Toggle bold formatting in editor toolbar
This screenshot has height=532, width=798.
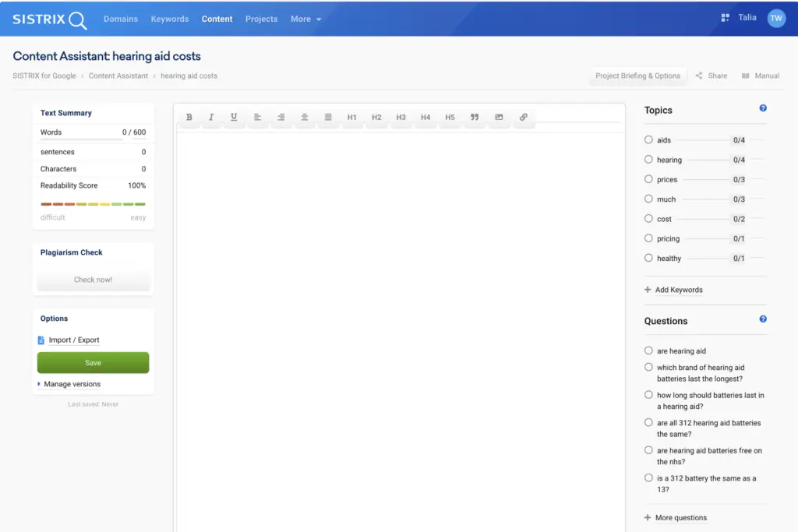coord(189,117)
